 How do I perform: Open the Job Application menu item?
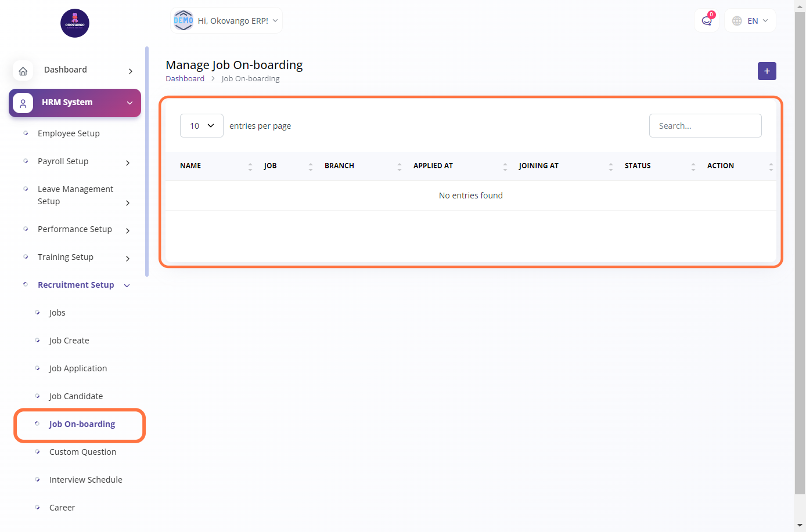78,368
